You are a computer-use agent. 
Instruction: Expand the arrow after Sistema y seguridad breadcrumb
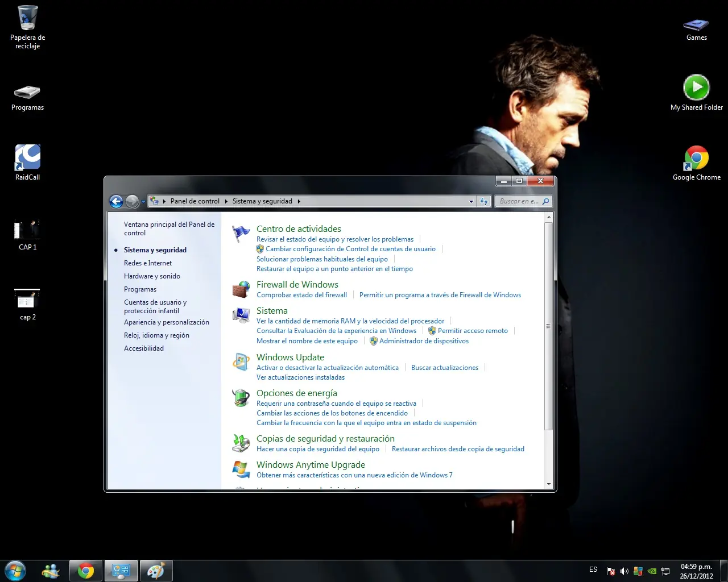coord(299,201)
